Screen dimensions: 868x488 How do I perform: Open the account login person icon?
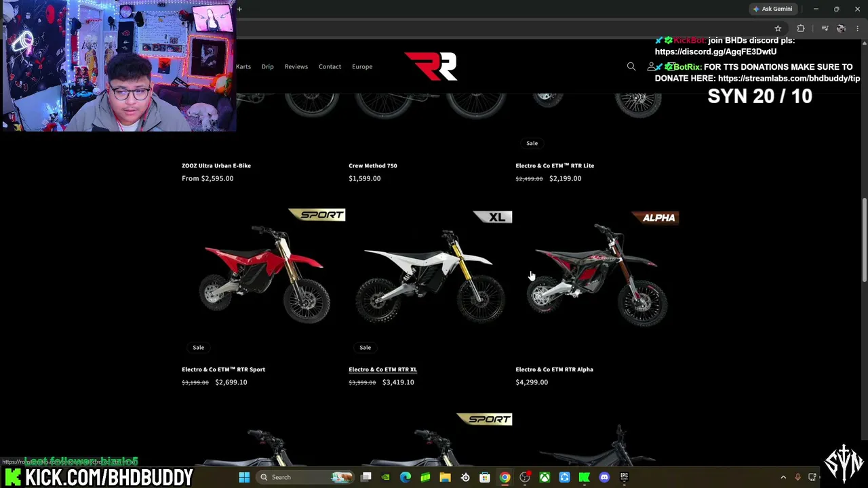(x=652, y=66)
